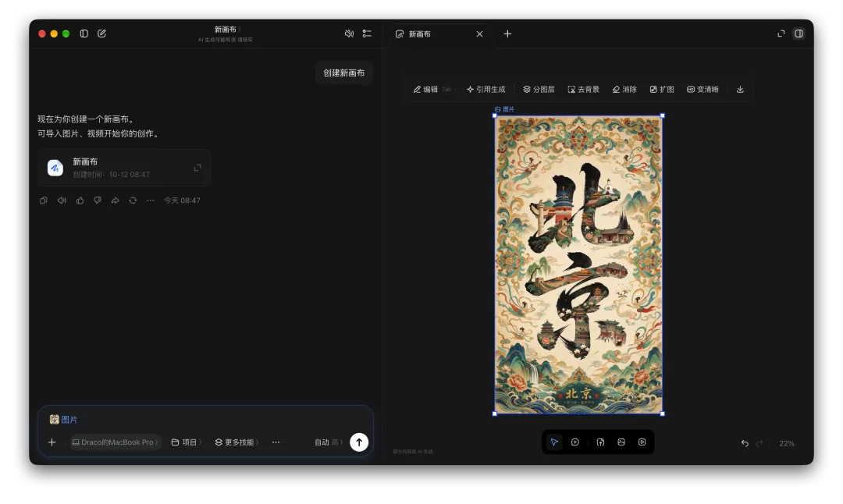This screenshot has height=504, width=843.
Task: Open the task list icon in header
Action: [367, 34]
